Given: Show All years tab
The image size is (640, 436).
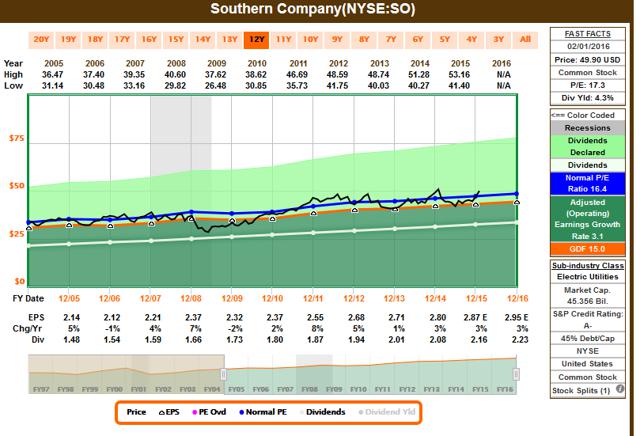Looking at the screenshot, I should 525,40.
